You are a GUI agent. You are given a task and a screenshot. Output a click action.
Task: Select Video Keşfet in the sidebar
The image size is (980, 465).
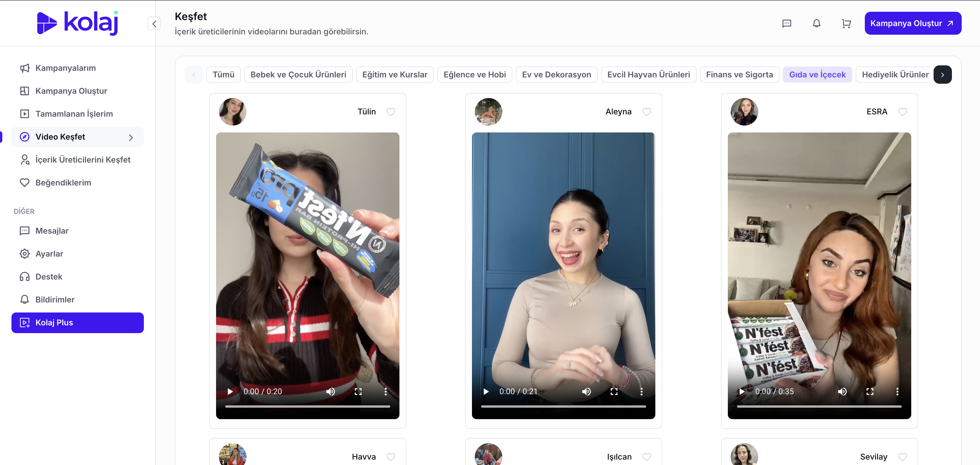coord(78,137)
